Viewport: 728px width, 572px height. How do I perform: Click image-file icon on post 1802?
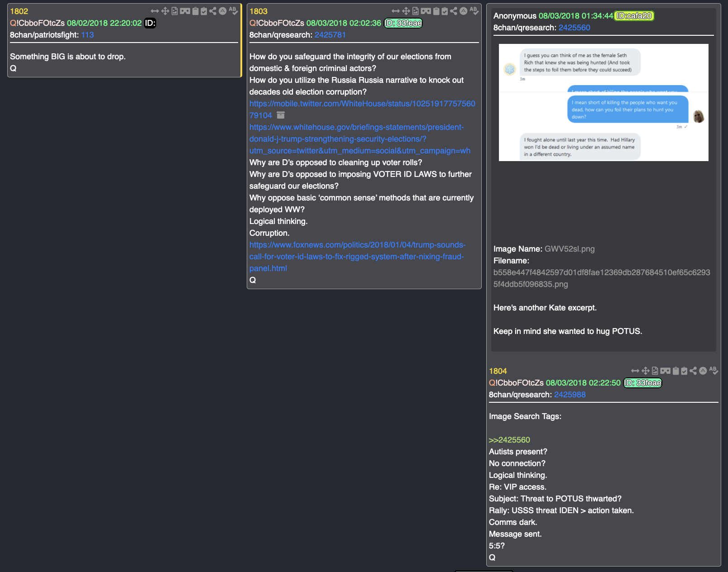pos(175,11)
